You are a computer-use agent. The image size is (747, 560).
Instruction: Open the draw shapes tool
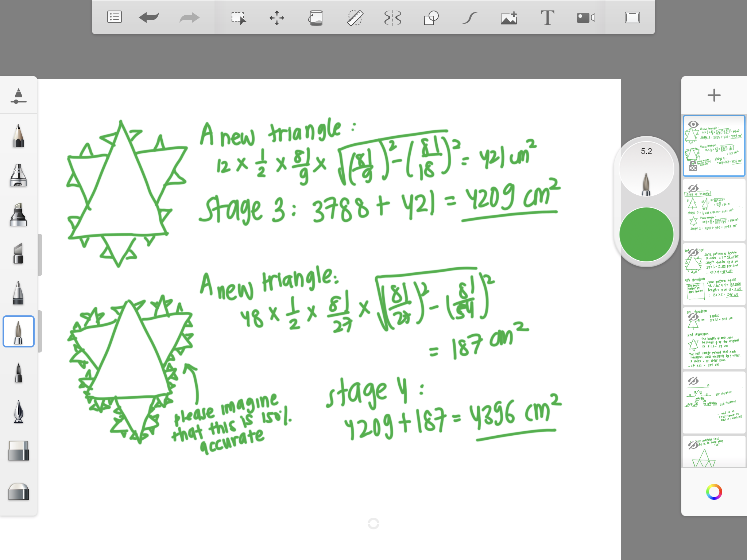point(431,17)
